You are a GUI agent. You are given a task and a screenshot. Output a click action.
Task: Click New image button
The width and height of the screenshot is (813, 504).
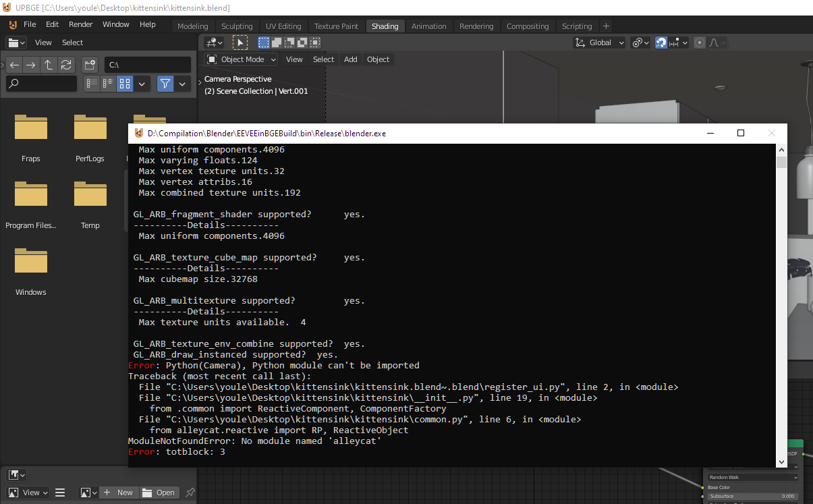click(x=119, y=493)
